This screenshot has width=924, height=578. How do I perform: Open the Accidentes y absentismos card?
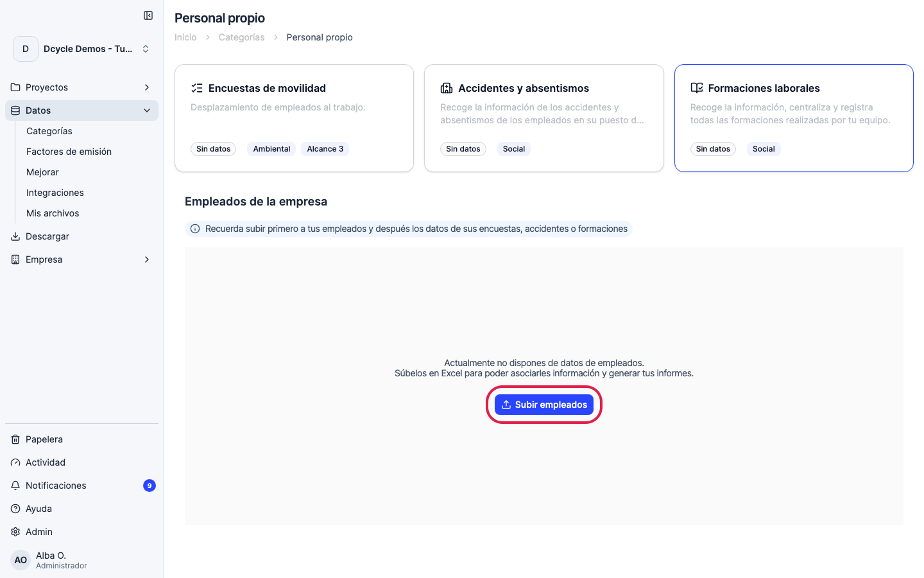(x=544, y=118)
